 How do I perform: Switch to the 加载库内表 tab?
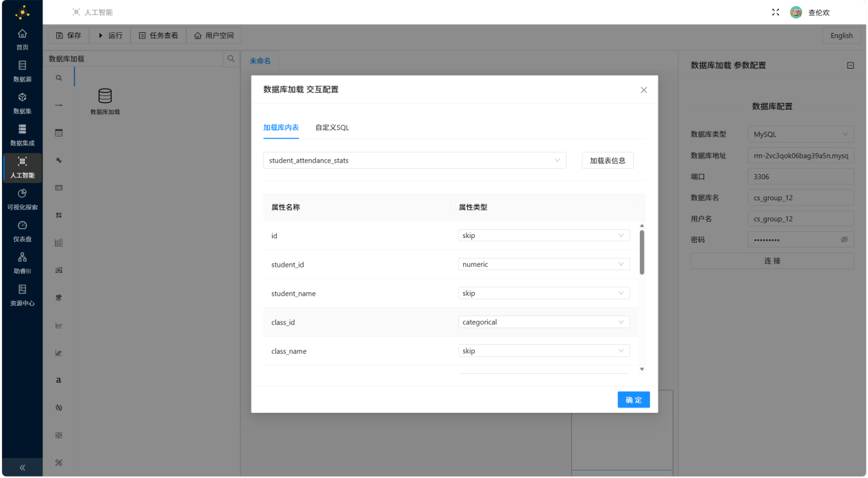click(281, 128)
